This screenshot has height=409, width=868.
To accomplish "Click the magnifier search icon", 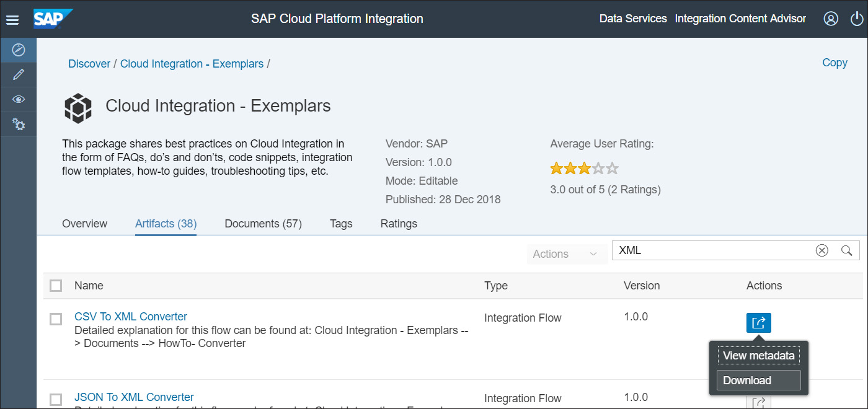I will coord(846,250).
